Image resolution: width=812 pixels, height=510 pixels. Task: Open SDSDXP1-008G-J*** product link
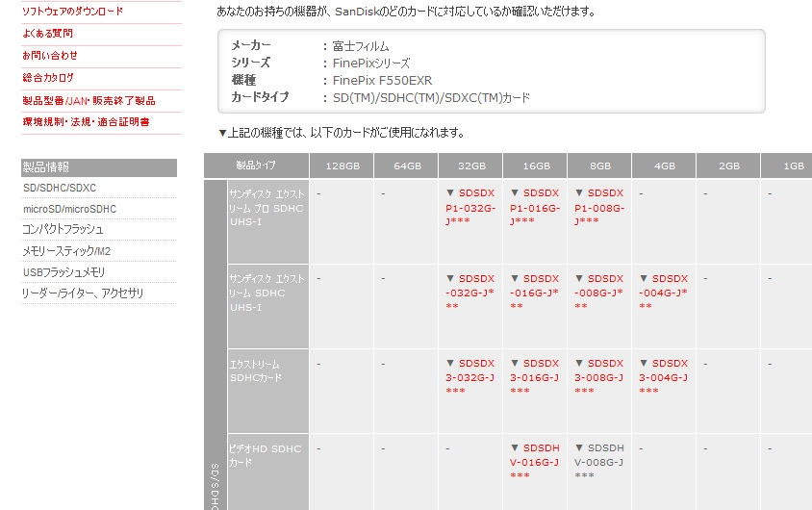(599, 207)
